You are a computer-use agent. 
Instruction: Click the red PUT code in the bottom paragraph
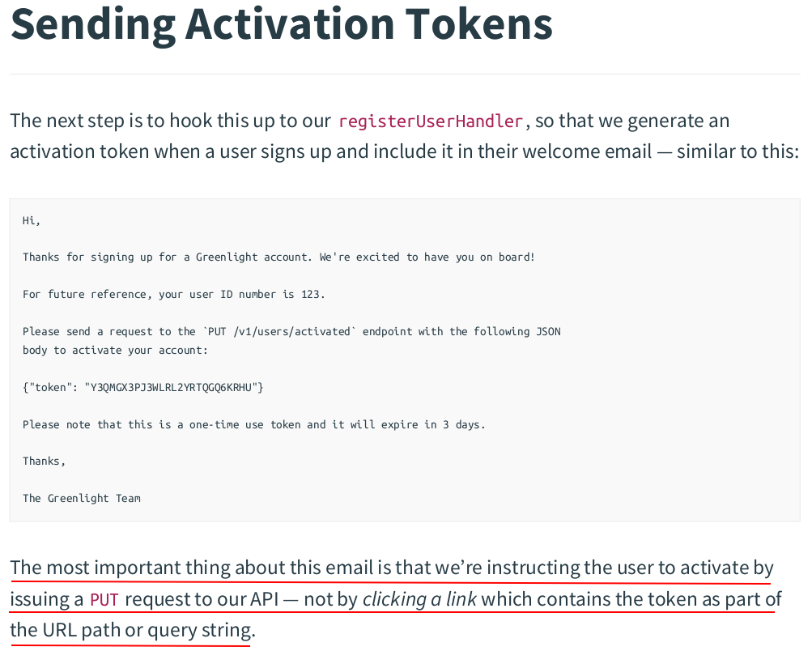(104, 600)
